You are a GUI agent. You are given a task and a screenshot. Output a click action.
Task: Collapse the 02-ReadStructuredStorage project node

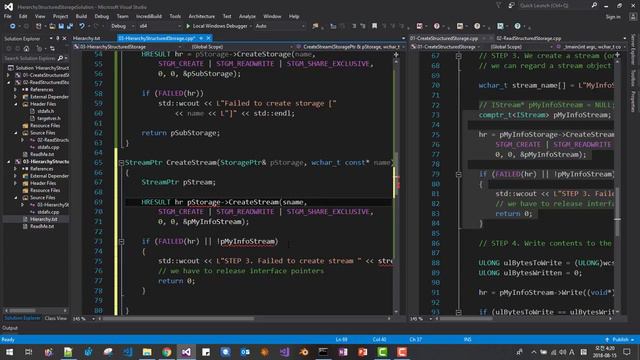click(x=8, y=82)
